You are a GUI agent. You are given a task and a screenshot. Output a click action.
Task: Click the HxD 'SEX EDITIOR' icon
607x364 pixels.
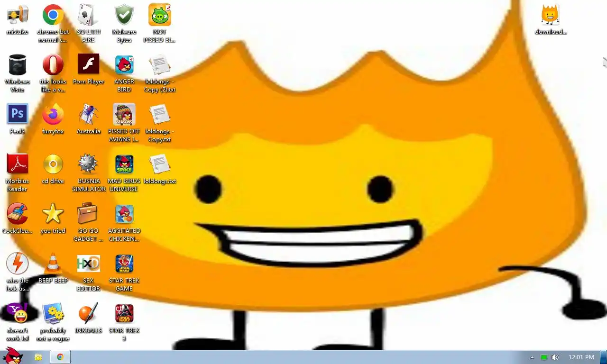[89, 273]
